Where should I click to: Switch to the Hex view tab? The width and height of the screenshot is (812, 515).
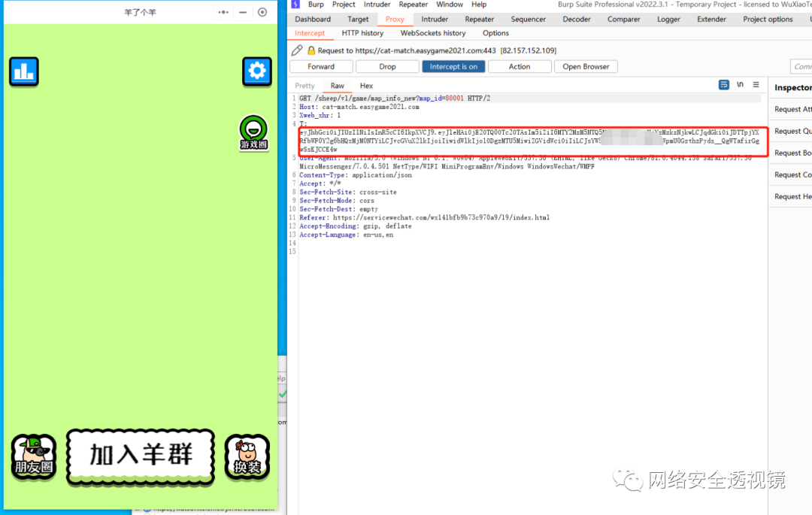(366, 86)
